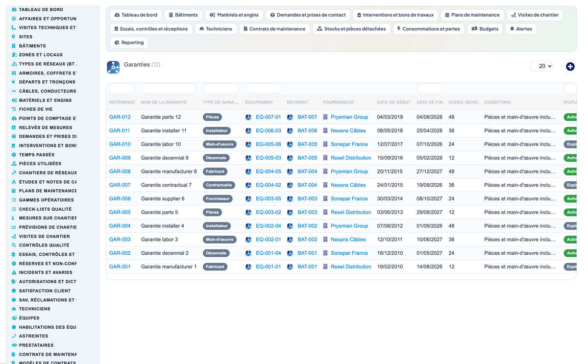
Task: Click the Date de fin filter field
Action: pyautogui.click(x=430, y=89)
